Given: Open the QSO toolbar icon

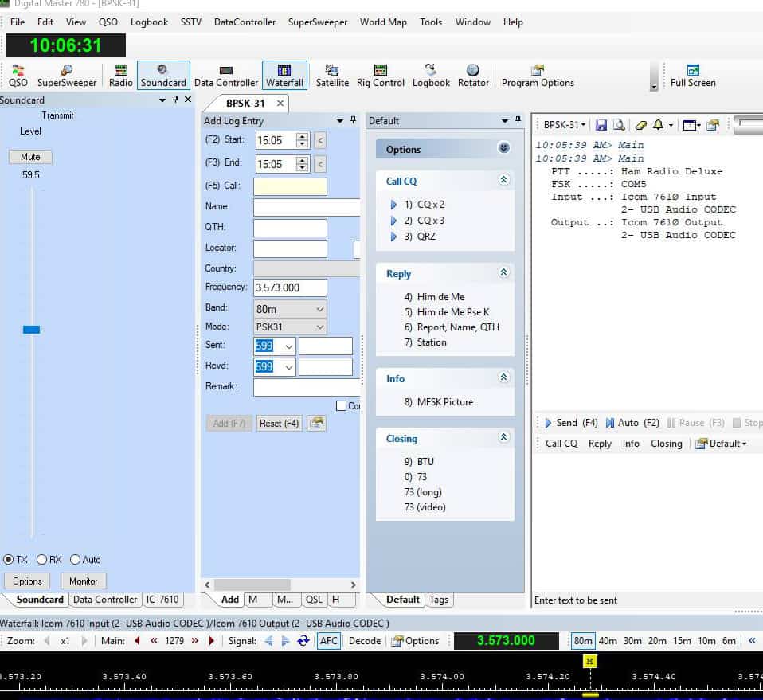Looking at the screenshot, I should tap(18, 76).
